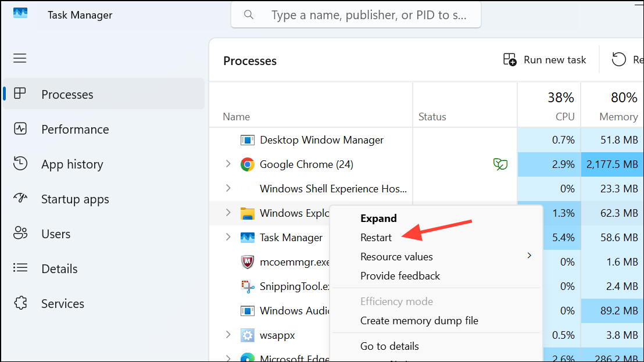This screenshot has width=644, height=362.
Task: Expand the Google Chrome process group
Action: coord(227,164)
